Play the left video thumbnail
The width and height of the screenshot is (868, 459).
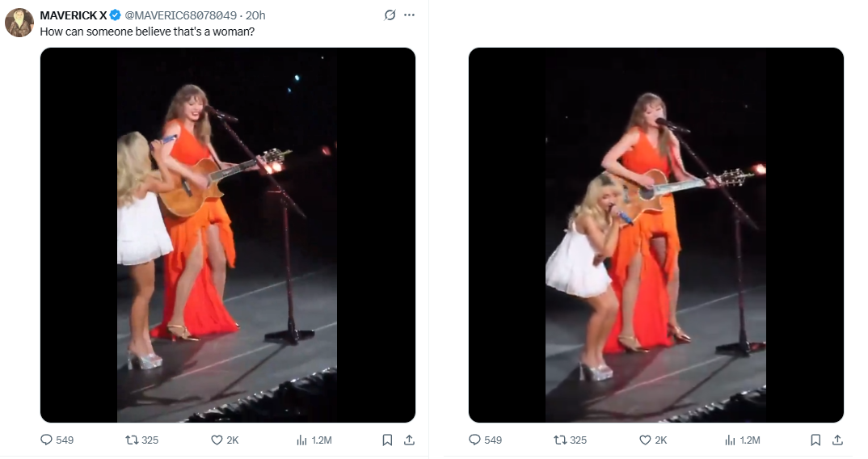pyautogui.click(x=227, y=234)
